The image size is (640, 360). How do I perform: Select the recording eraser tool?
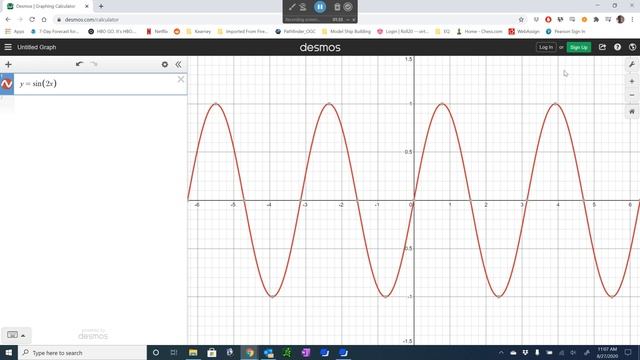[x=303, y=7]
